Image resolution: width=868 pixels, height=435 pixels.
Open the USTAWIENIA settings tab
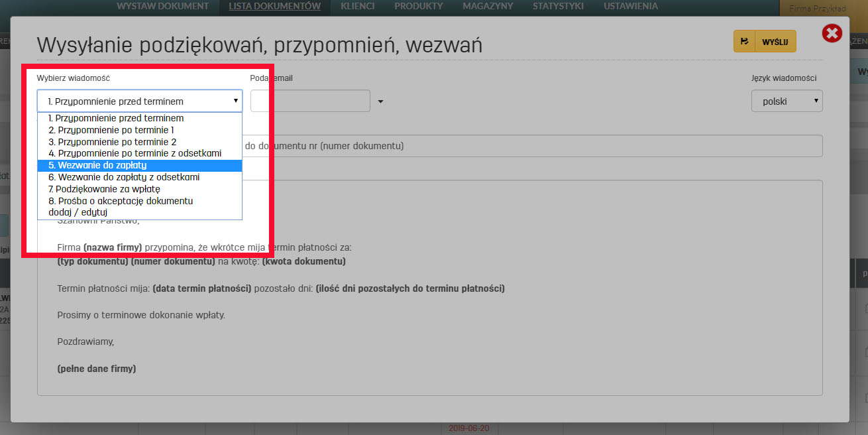point(630,7)
